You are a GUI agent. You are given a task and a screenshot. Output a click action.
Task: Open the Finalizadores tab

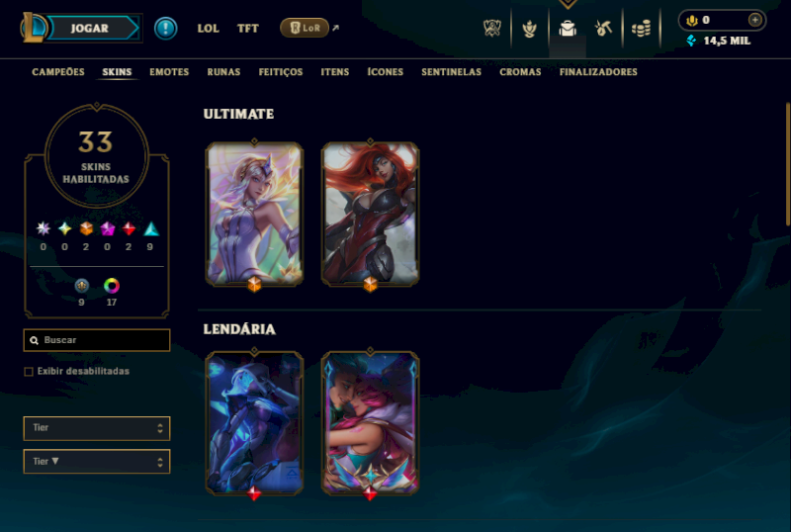(x=598, y=71)
